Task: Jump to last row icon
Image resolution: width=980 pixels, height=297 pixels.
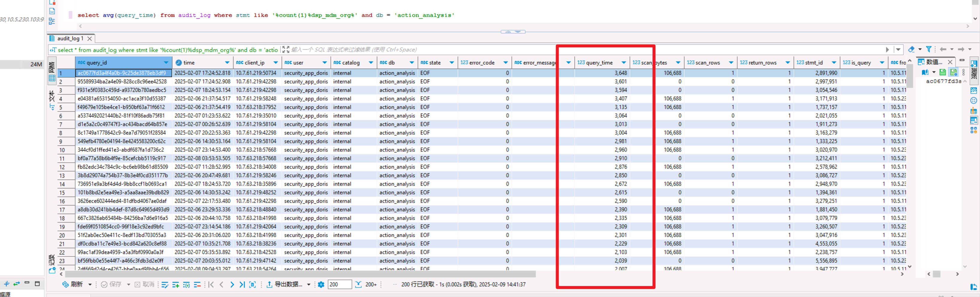Action: pyautogui.click(x=242, y=284)
